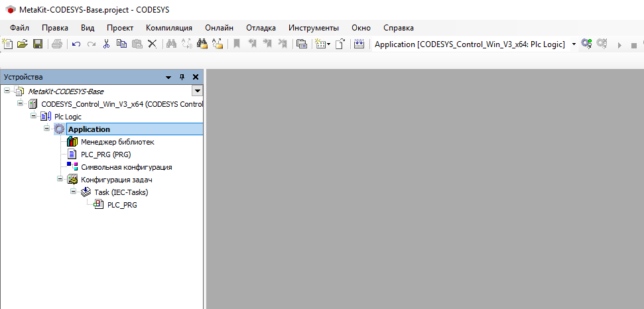The image size is (644, 309).
Task: Open Find with binoculars icon
Action: pos(171,44)
